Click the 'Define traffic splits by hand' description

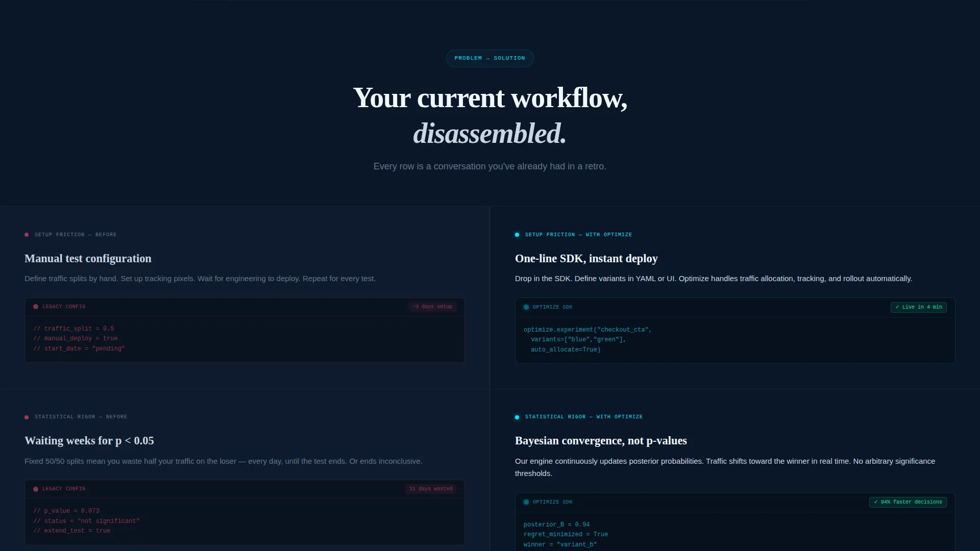click(x=200, y=279)
